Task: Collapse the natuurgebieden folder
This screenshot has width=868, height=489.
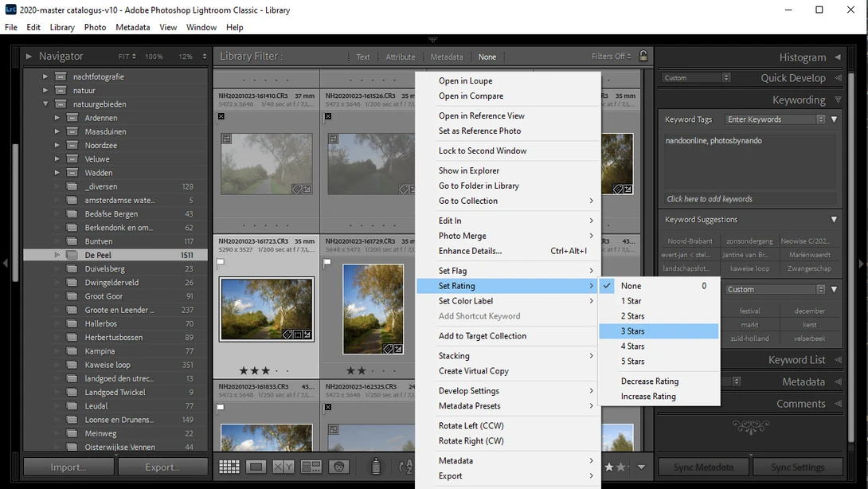Action: 45,104
